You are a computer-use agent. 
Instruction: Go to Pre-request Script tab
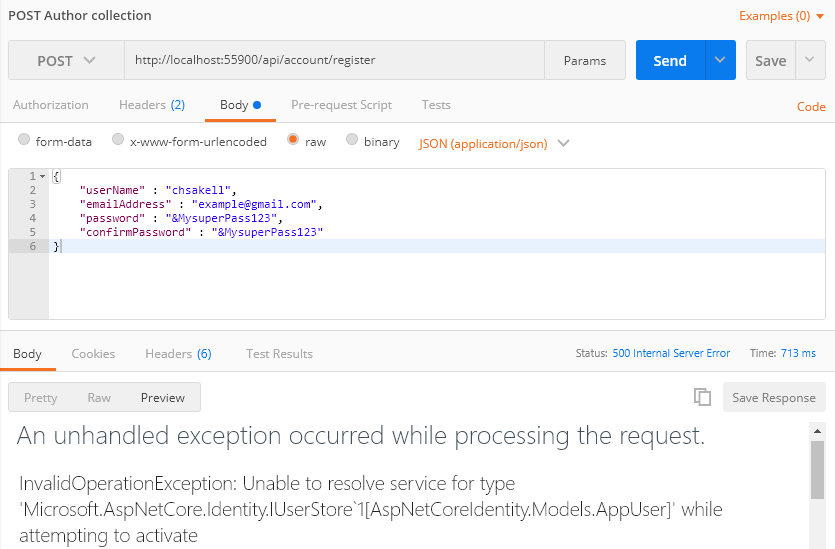[x=341, y=105]
